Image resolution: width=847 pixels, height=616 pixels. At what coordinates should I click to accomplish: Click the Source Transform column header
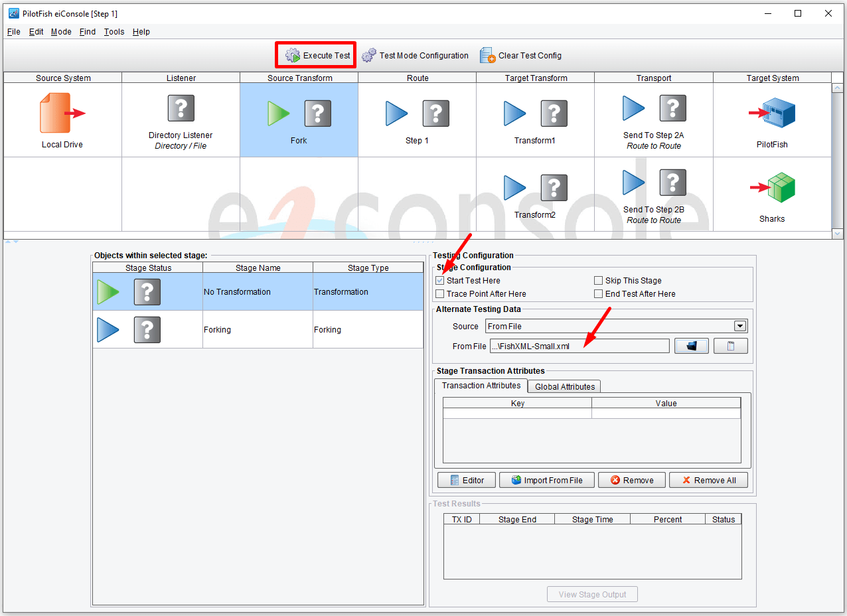click(299, 78)
